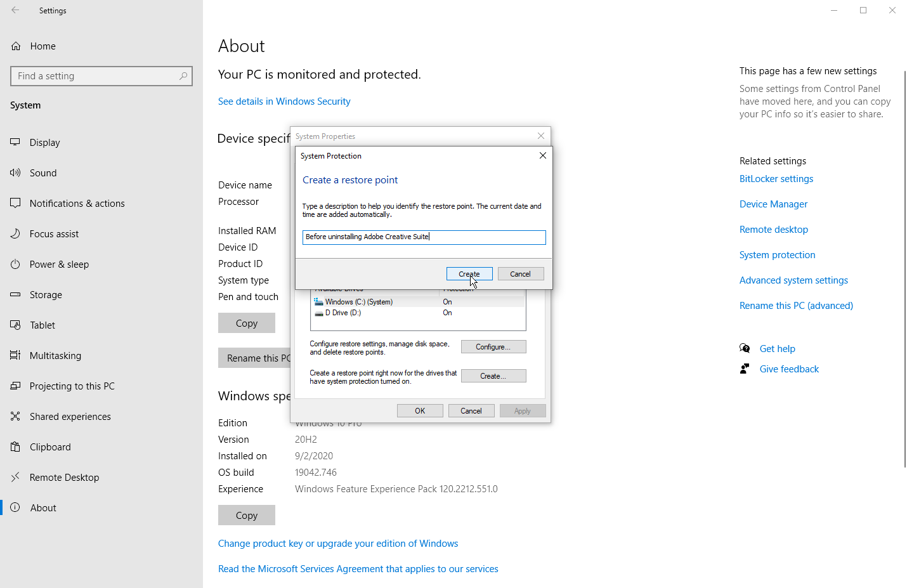The image size is (907, 588).
Task: Select Remote Desktop icon in sidebar
Action: coord(15,478)
